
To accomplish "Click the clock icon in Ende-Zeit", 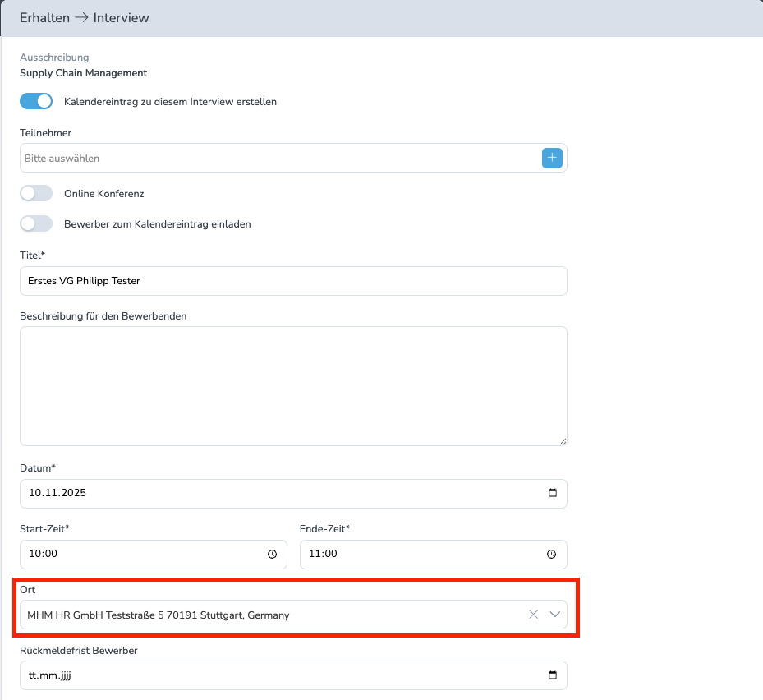I will tap(552, 554).
